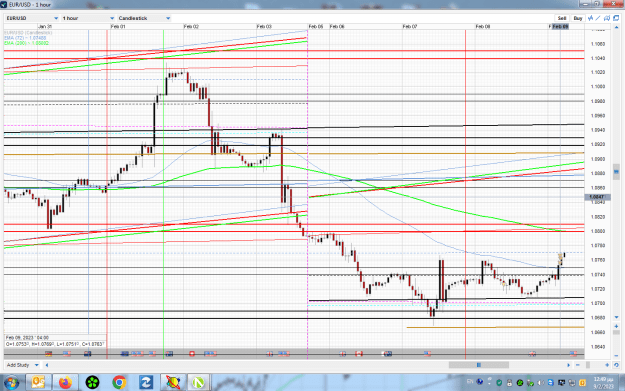Click the vertical scroll down arrow

point(616,317)
